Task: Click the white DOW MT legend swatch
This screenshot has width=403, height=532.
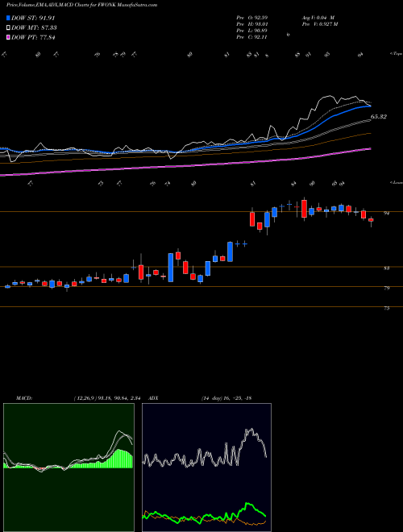Action: tap(9, 28)
